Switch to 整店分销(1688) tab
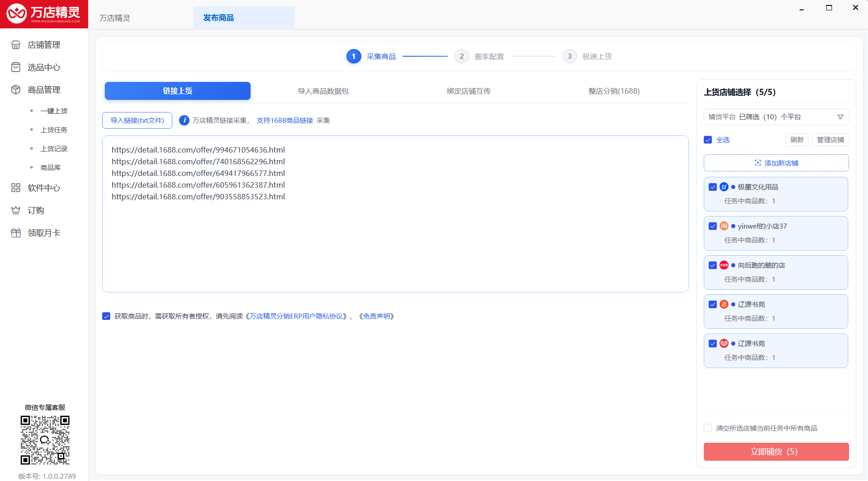 (614, 91)
